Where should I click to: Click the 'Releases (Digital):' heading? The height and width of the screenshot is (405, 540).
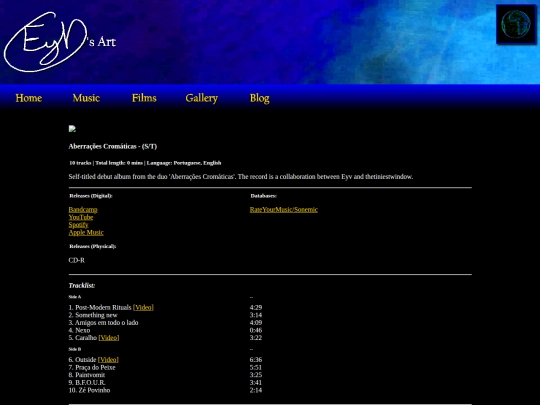pos(91,196)
